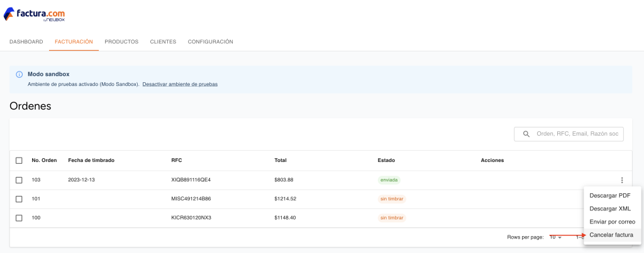This screenshot has width=644, height=253.
Task: Click the Total column header
Action: (280, 160)
